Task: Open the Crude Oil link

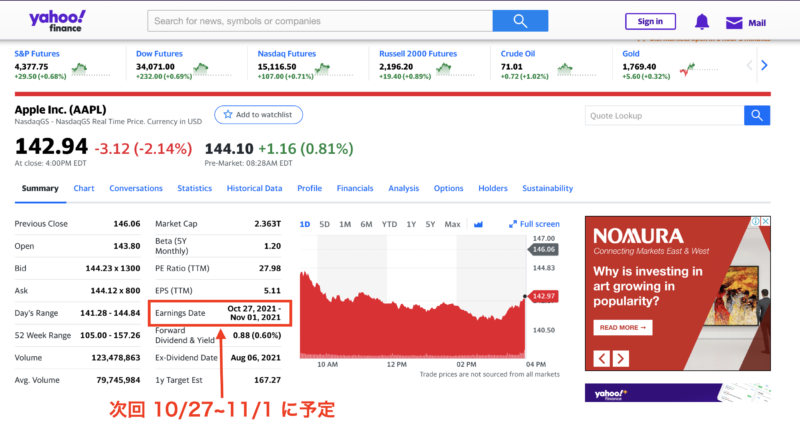Action: tap(517, 54)
